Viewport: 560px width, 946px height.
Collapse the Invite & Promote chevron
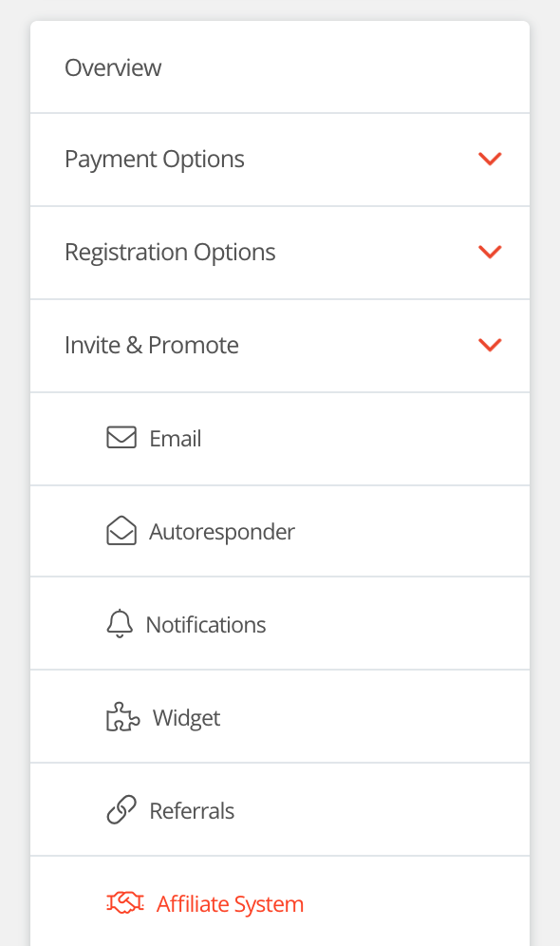click(490, 345)
